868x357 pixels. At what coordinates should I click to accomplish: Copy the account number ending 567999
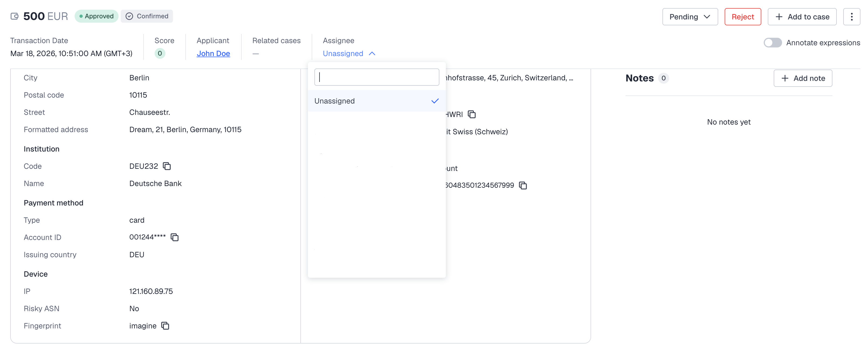point(523,185)
